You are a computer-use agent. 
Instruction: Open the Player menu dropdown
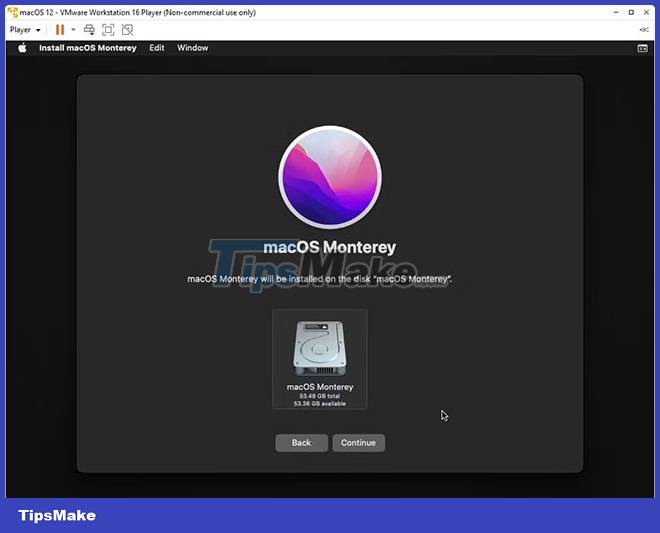25,30
